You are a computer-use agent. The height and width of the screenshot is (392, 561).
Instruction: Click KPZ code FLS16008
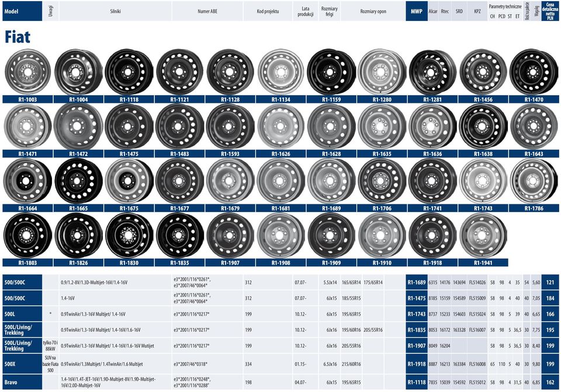point(477,364)
